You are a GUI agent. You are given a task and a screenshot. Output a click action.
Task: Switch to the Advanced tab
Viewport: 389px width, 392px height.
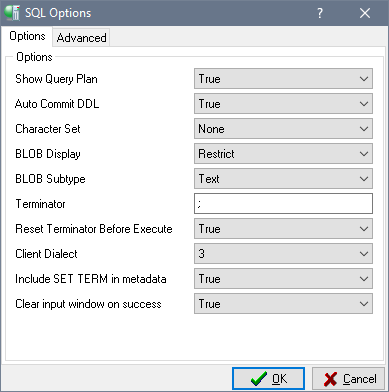pos(81,38)
